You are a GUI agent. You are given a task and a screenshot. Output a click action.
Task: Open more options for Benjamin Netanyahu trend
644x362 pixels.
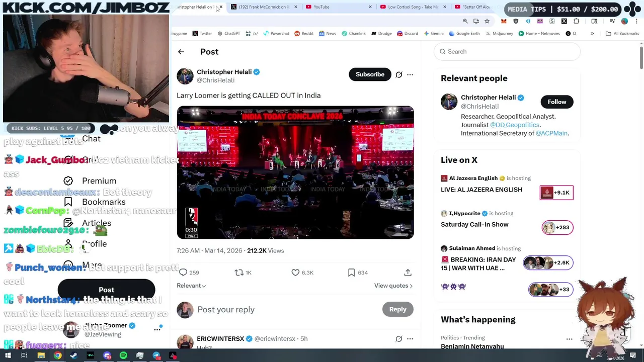tap(569, 339)
